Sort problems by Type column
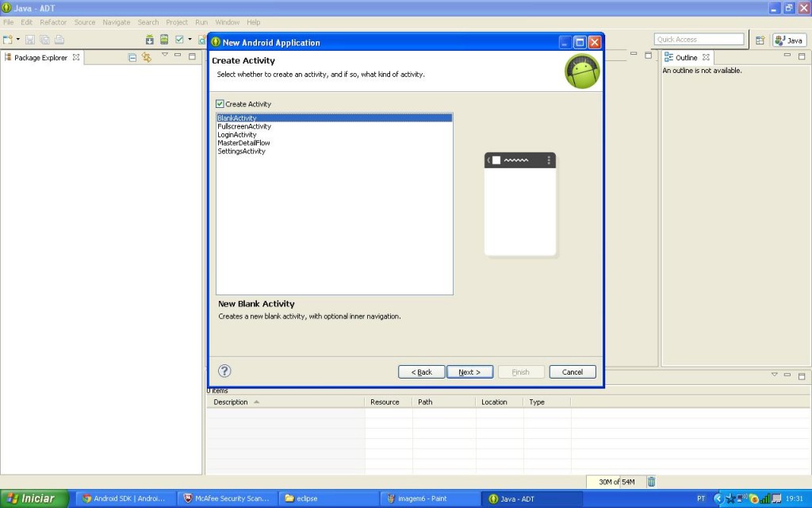812x508 pixels. click(547, 402)
